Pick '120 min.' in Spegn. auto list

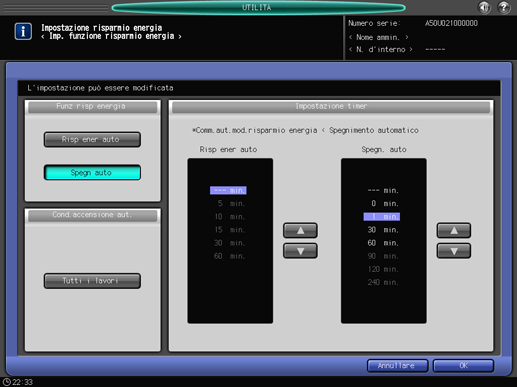(382, 269)
